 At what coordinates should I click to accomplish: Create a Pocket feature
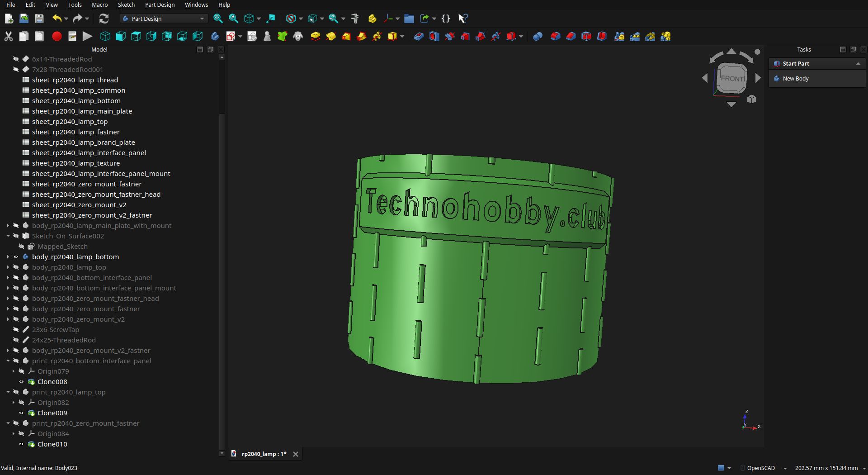(x=419, y=37)
